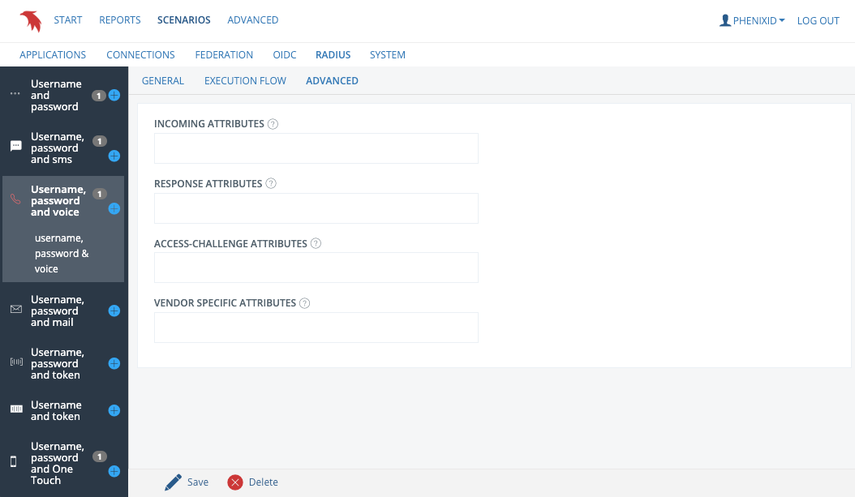Click the count badge on One Touch
Screen dimensions: 855x497
pos(99,457)
